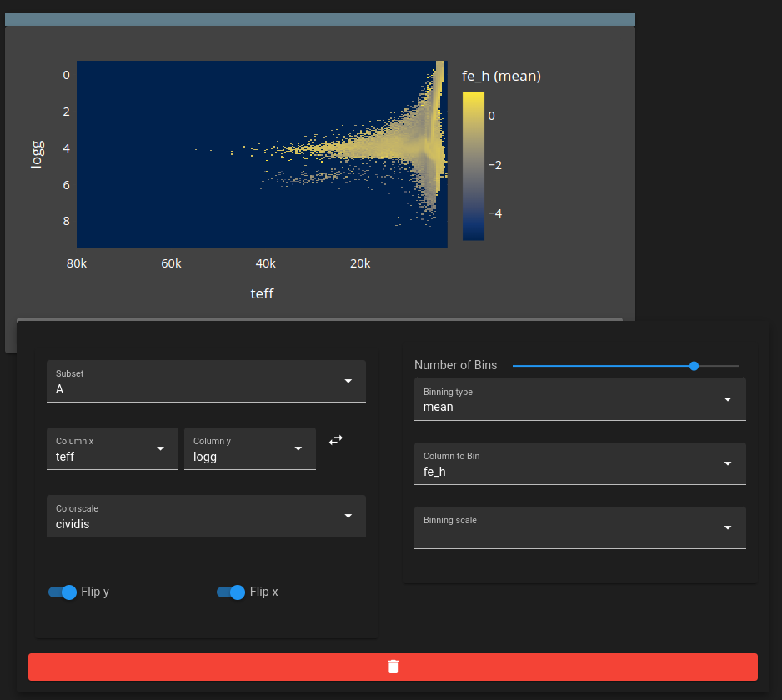Click the −2 colorbar tick label

[494, 165]
